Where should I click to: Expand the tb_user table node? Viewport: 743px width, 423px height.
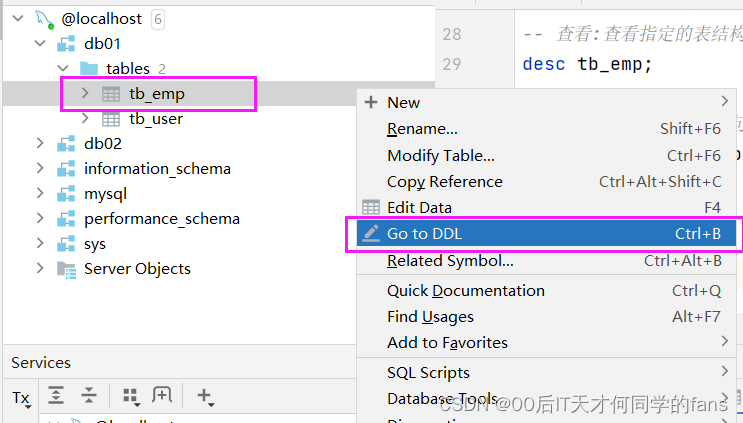tap(85, 118)
